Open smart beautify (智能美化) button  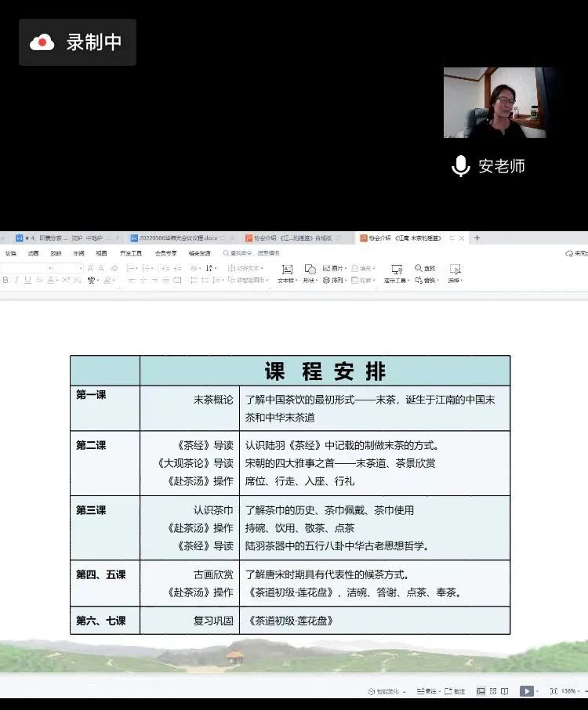(387, 691)
